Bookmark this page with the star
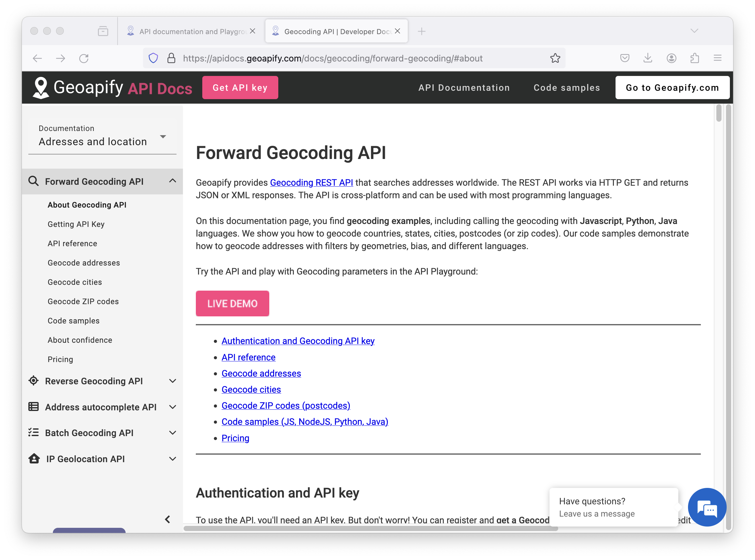Viewport: 755px width, 560px height. click(555, 58)
